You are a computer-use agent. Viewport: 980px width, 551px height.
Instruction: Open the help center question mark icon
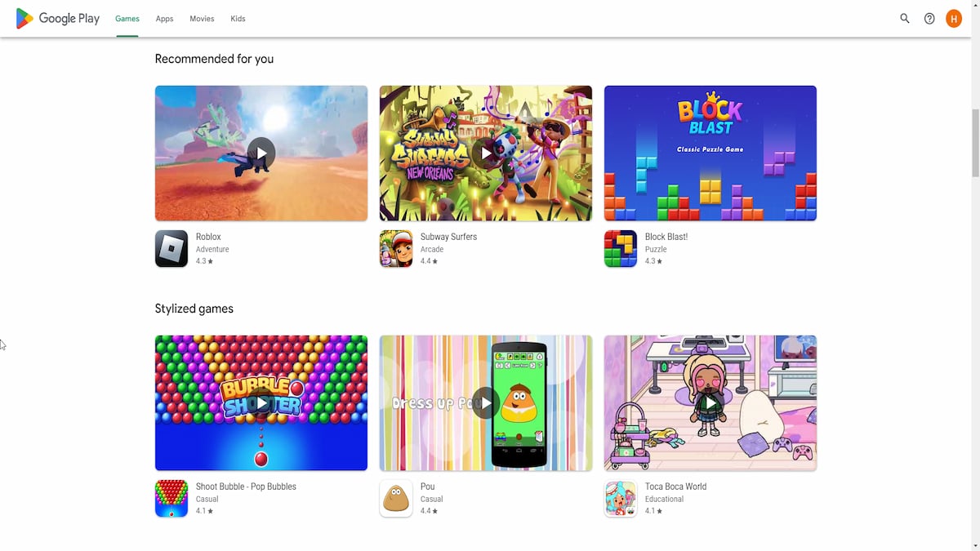929,19
